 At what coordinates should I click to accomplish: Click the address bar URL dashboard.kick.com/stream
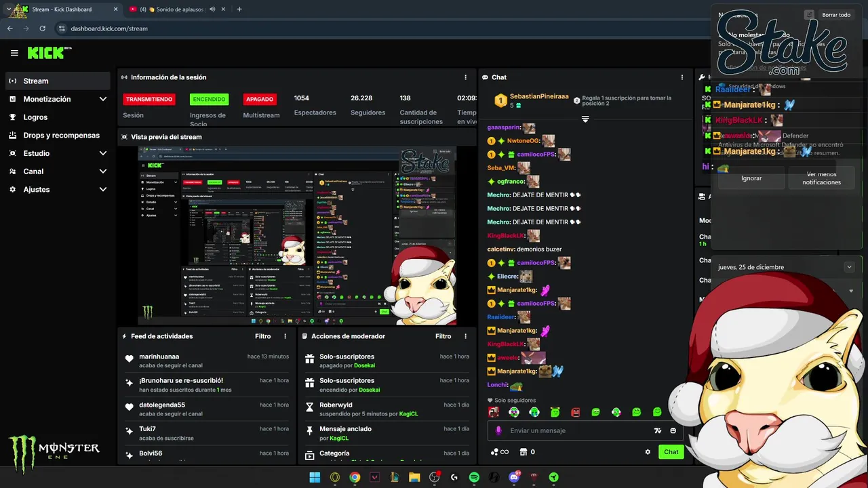[109, 28]
